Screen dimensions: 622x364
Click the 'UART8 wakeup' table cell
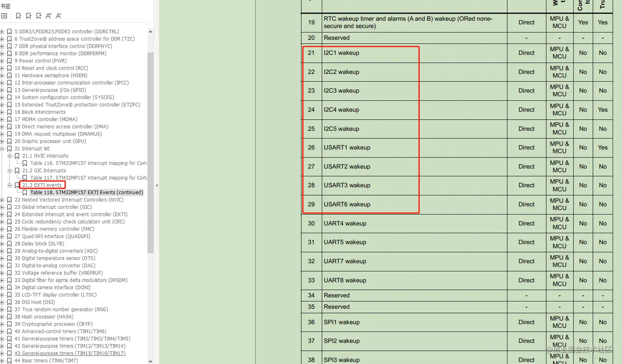click(414, 280)
